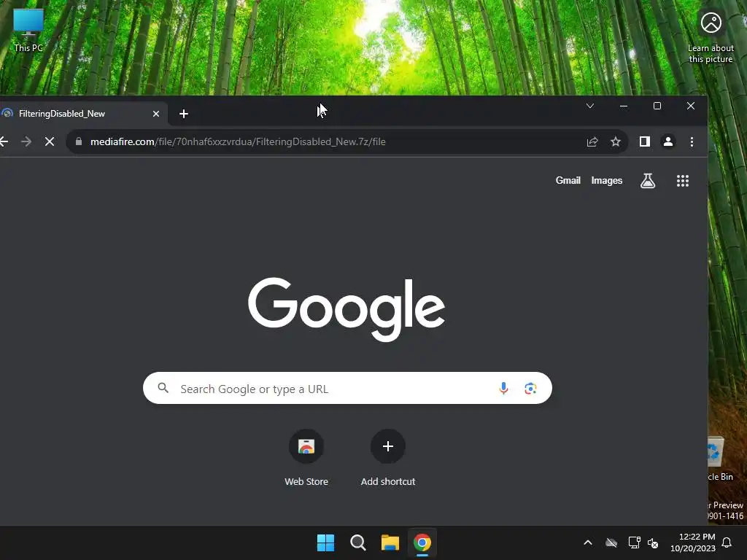Open Search Labs flask icon

pos(648,181)
